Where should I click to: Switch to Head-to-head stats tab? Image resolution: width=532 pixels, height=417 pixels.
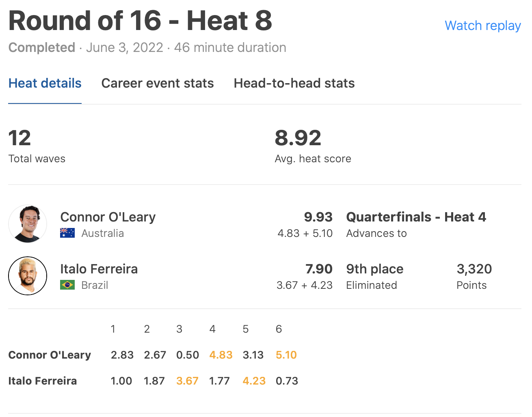pyautogui.click(x=294, y=83)
